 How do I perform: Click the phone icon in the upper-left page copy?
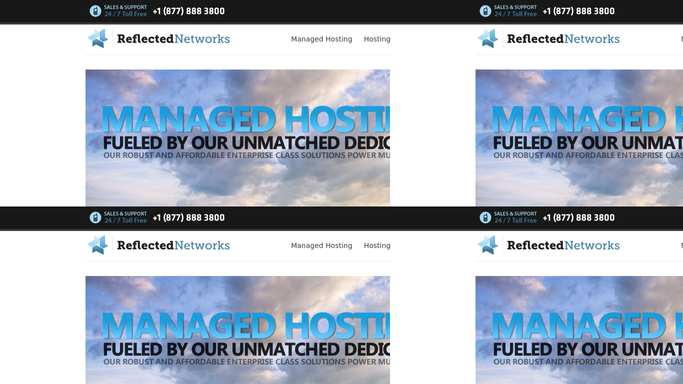click(95, 11)
